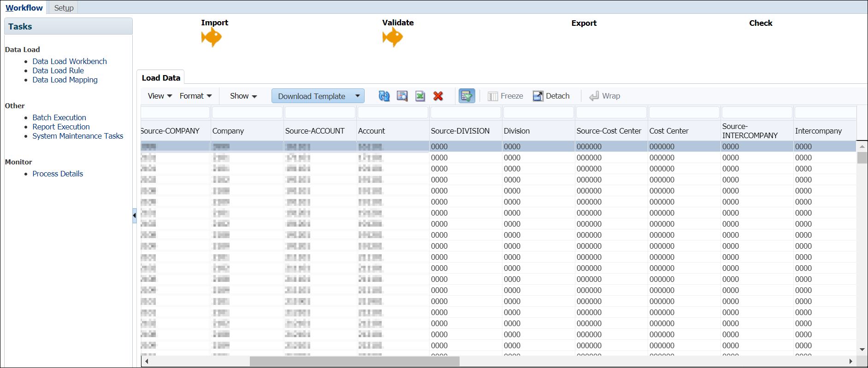This screenshot has width=868, height=368.
Task: Click the Export workflow step label
Action: tap(584, 23)
